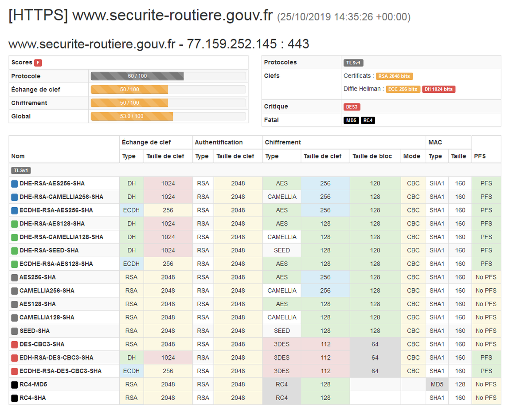Click the DES3 badge in Critique row
This screenshot has width=532, height=405.
[352, 106]
